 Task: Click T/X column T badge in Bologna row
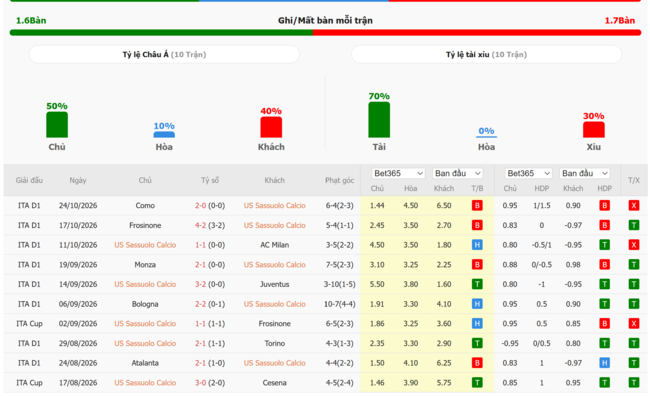(x=633, y=304)
